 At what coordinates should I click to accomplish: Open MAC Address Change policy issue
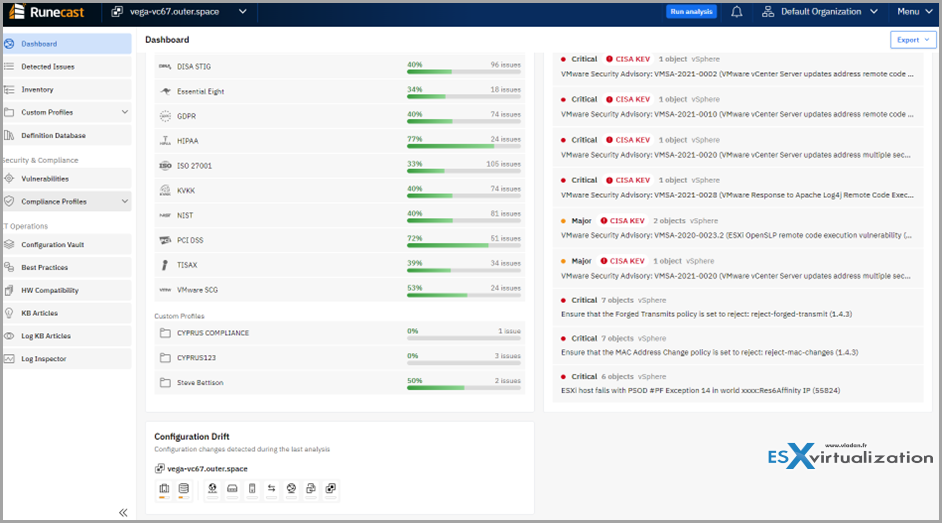[x=738, y=345]
